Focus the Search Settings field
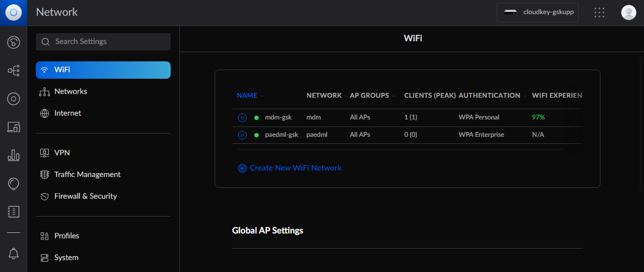The width and height of the screenshot is (644, 272). click(103, 42)
